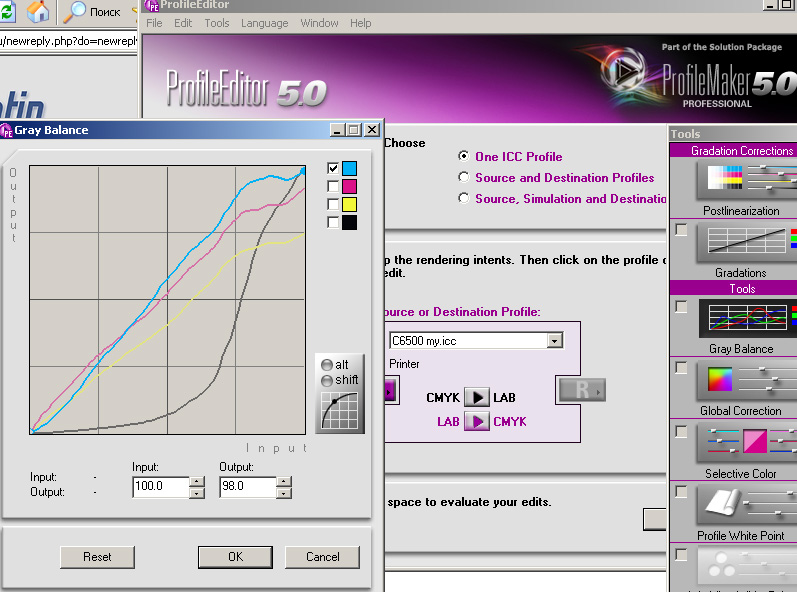Click the browser refresh icon
The image size is (797, 592).
7,11
